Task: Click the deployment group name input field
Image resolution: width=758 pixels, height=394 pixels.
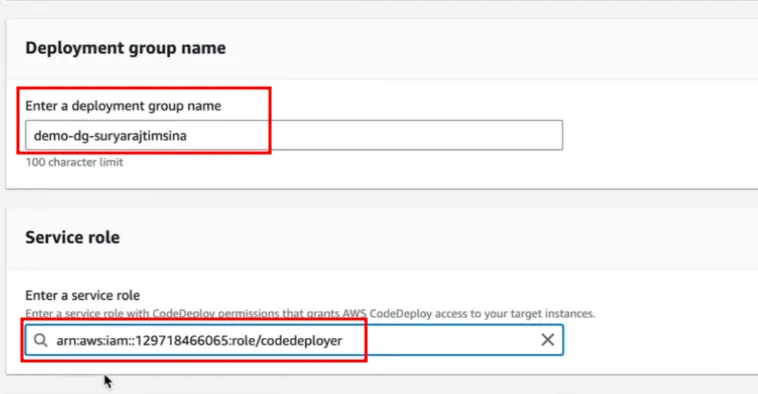Action: [294, 135]
